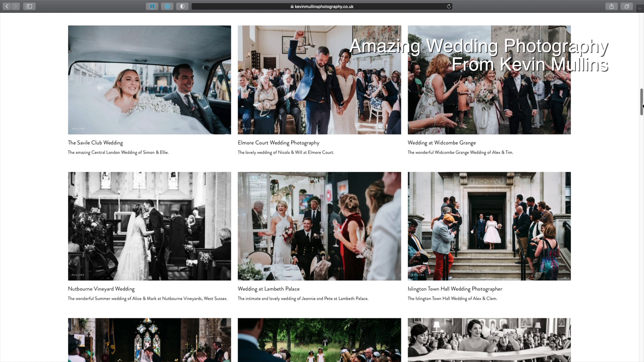Reload the page with refresh icon
Image resolution: width=644 pixels, height=362 pixels.
tap(449, 6)
